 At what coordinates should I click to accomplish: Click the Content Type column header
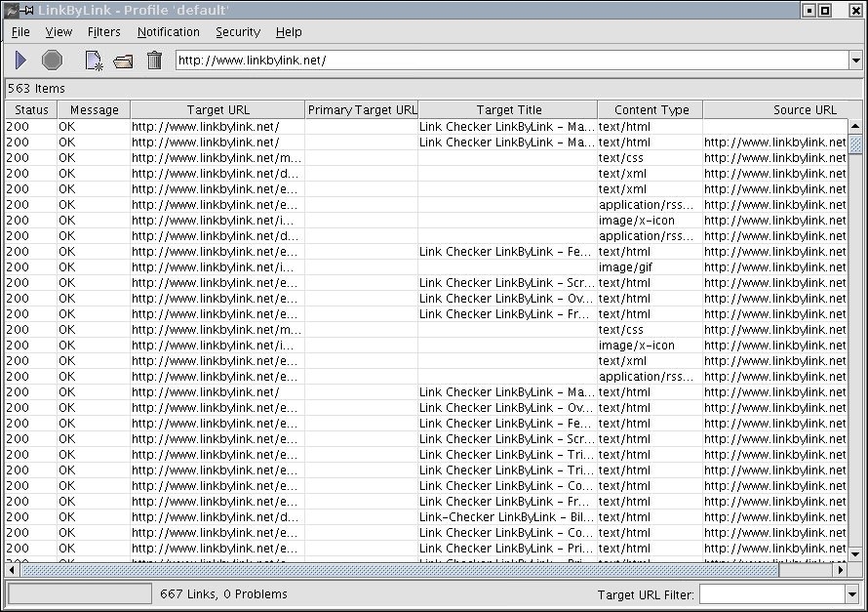click(651, 109)
